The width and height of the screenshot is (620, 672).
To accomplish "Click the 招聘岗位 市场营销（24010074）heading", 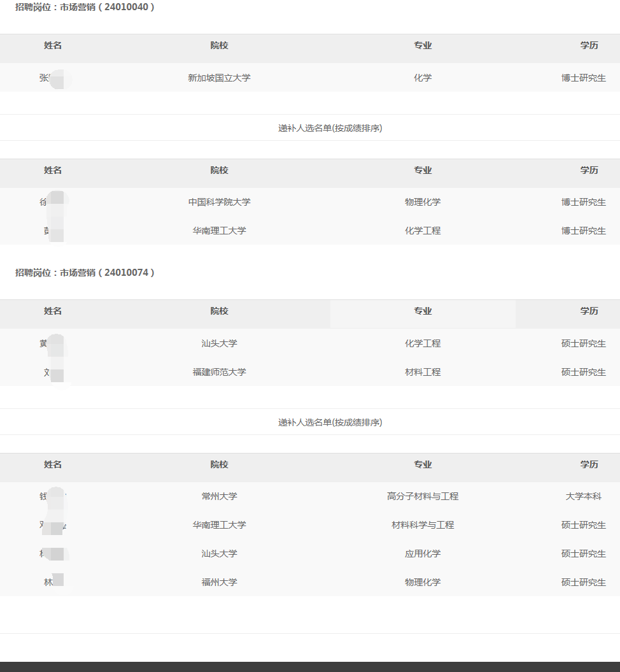I will 85,273.
